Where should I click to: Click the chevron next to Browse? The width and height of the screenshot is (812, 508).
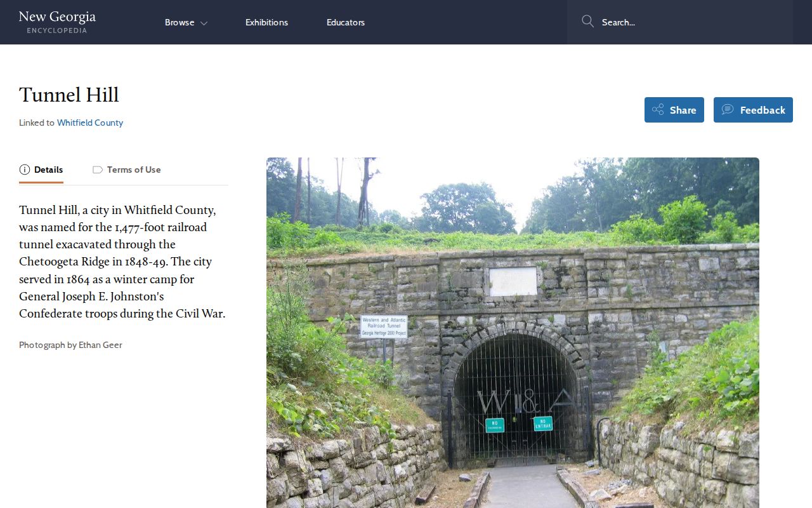coord(204,23)
